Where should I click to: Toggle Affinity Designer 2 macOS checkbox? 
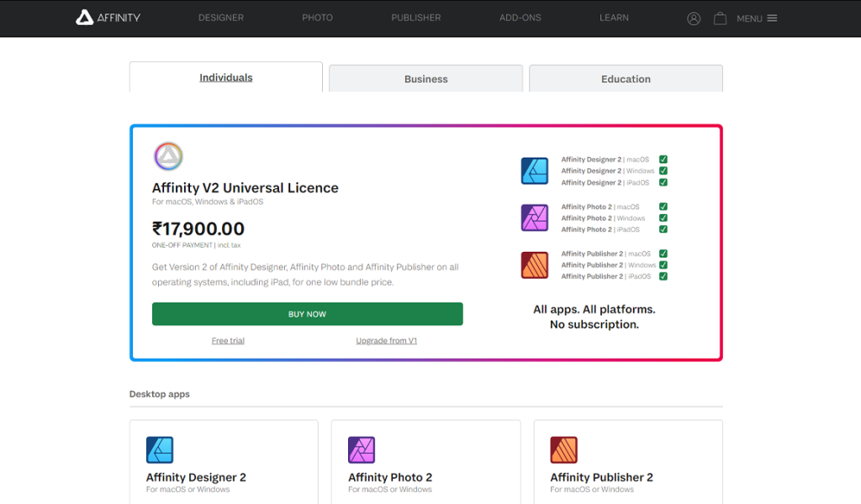point(663,160)
